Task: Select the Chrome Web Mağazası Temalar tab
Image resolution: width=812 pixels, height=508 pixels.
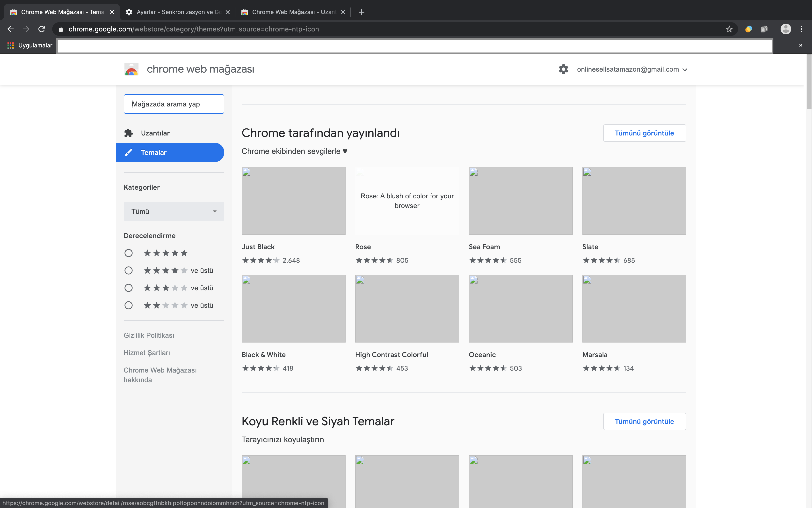Action: pos(62,12)
